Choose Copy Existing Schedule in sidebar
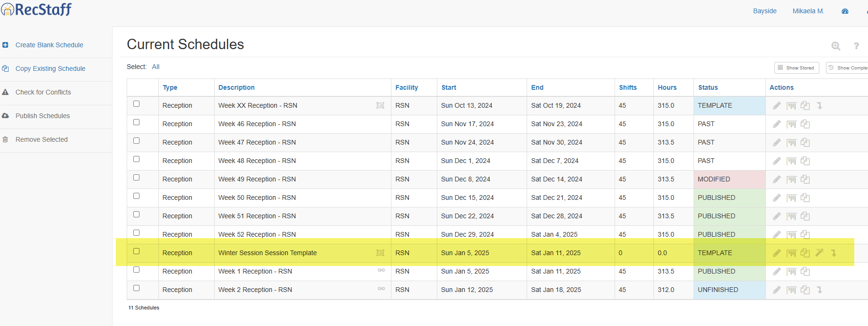This screenshot has height=326, width=868. 50,69
